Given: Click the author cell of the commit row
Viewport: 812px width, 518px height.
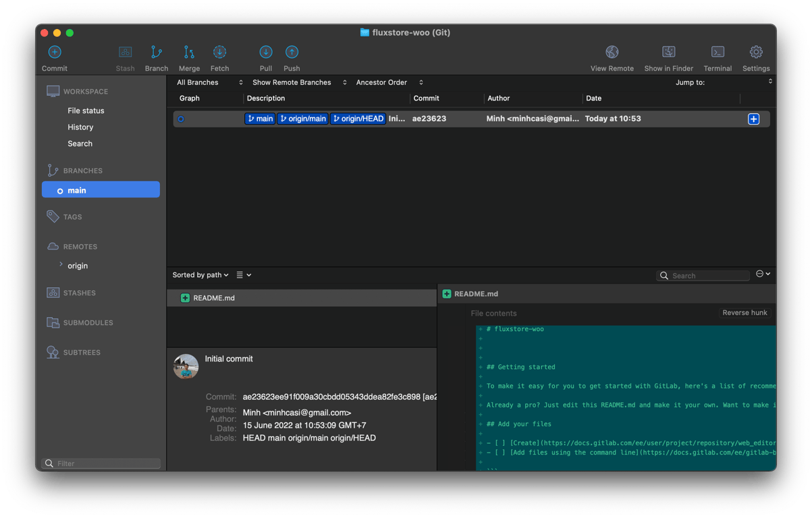Looking at the screenshot, I should (533, 119).
